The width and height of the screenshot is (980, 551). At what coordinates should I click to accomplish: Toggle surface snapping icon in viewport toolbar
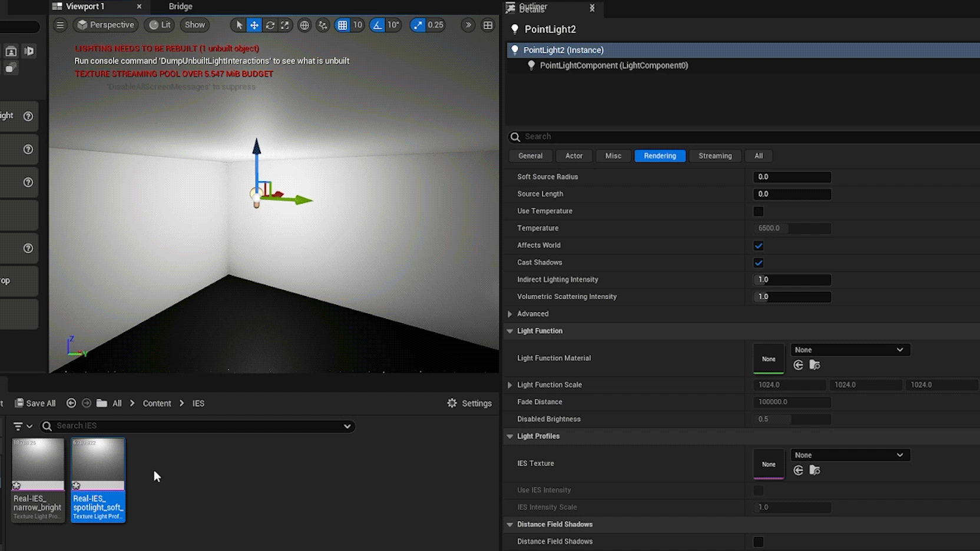point(323,25)
